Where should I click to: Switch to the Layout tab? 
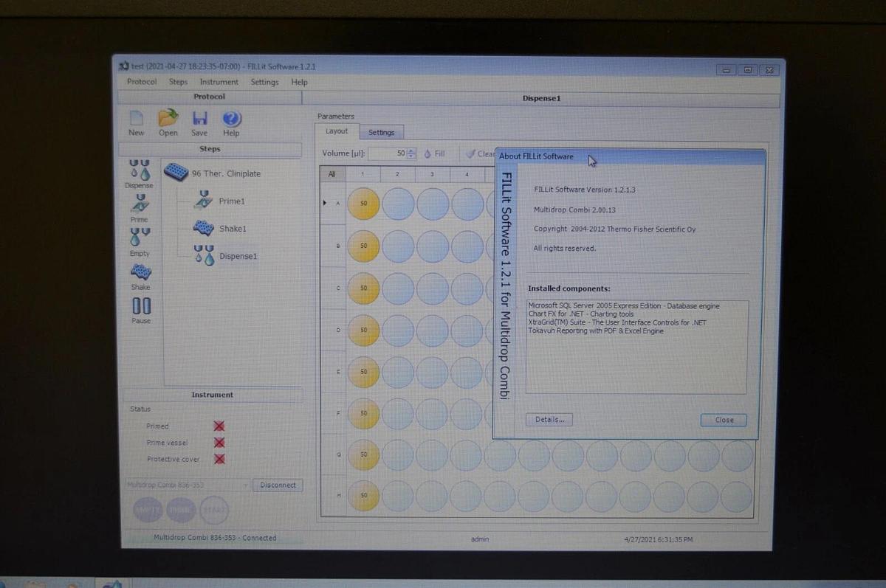pos(337,131)
